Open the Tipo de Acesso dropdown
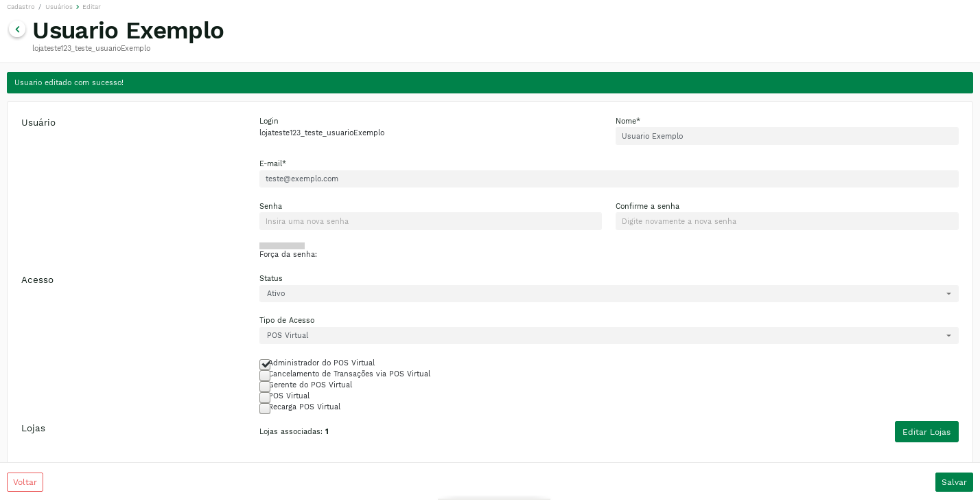The image size is (980, 500). click(x=609, y=335)
